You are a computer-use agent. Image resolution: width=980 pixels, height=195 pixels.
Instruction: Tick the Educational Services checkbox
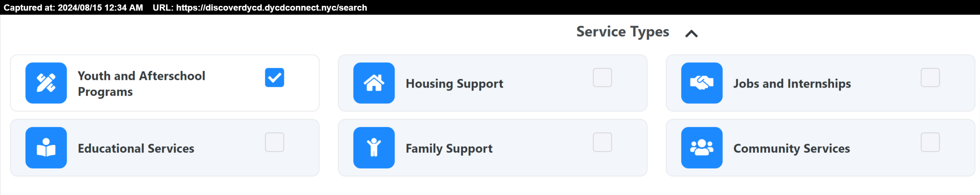click(275, 143)
